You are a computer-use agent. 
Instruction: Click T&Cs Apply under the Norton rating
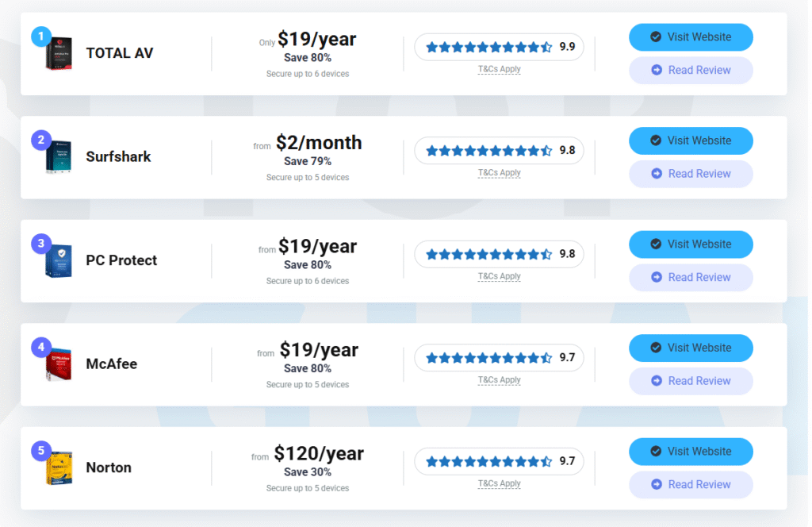pos(499,483)
